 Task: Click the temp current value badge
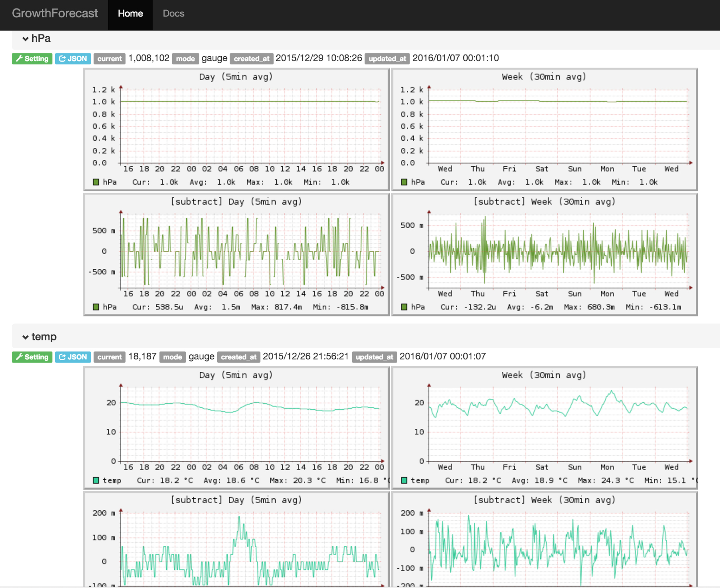[109, 357]
